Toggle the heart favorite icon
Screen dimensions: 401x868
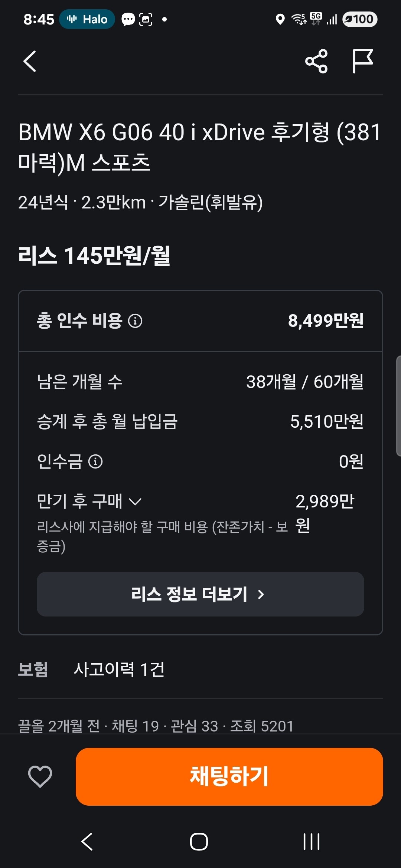[40, 776]
